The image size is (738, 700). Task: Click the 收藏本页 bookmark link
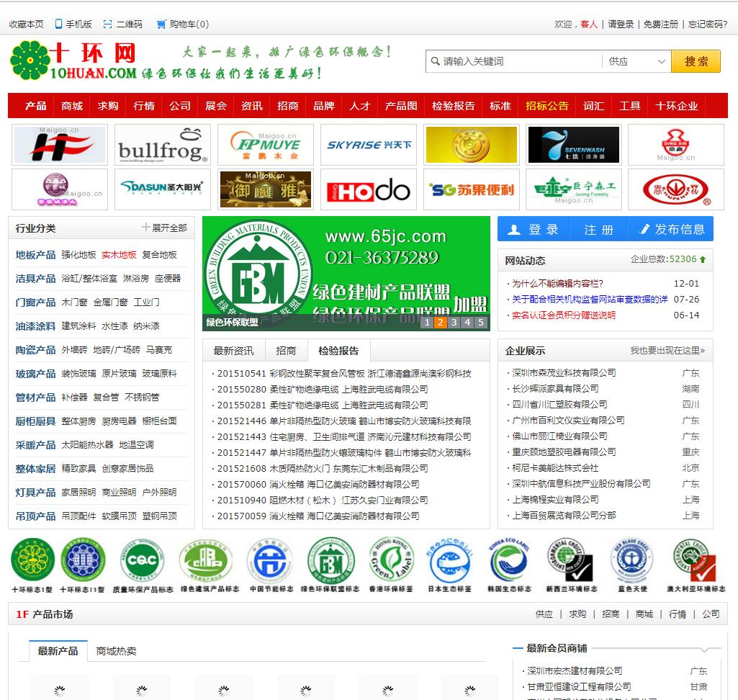click(27, 24)
